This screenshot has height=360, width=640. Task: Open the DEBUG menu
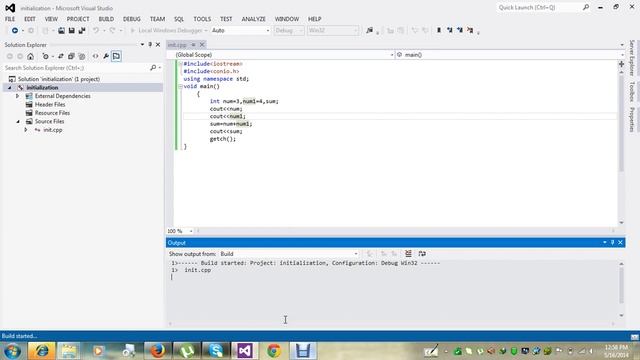point(131,19)
